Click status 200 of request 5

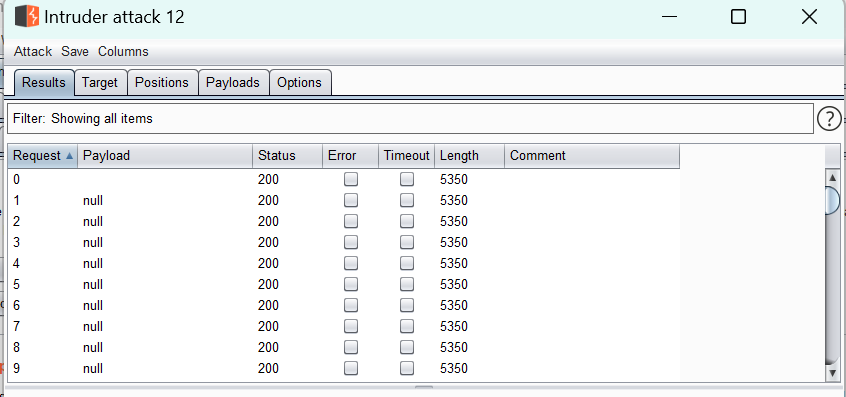(x=268, y=285)
